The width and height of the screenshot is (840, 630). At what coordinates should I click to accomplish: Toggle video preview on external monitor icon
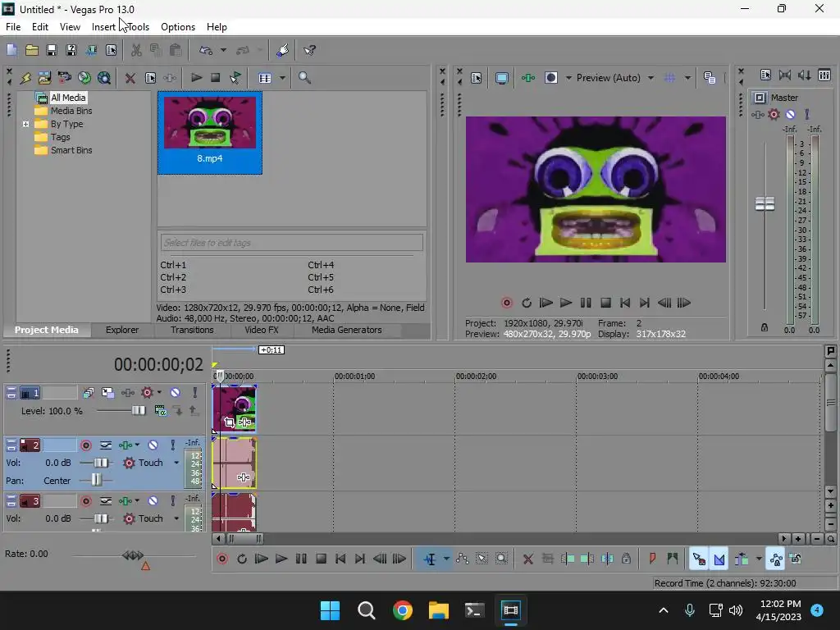point(501,78)
